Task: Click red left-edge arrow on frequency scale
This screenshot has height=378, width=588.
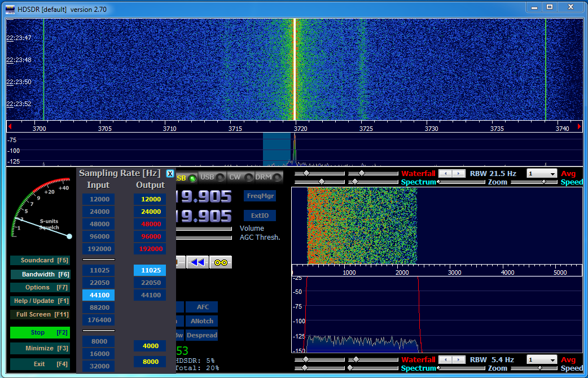Action: coord(10,126)
